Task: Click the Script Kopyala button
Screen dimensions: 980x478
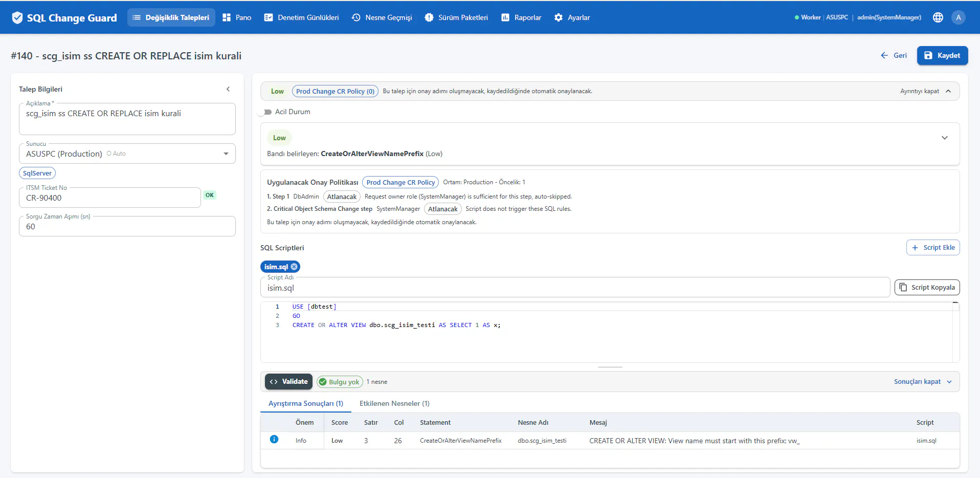Action: (x=927, y=287)
